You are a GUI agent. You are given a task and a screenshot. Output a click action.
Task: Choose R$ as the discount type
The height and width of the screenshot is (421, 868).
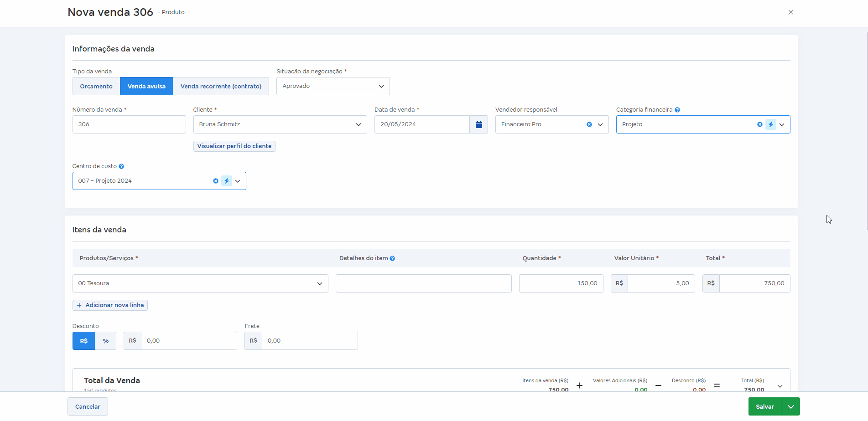click(84, 341)
